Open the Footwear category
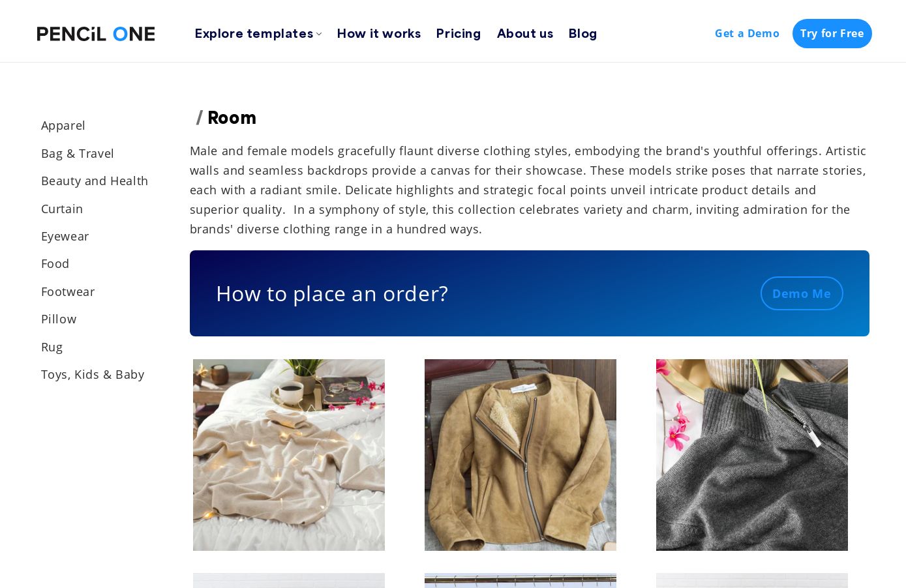The width and height of the screenshot is (906, 588). click(68, 291)
